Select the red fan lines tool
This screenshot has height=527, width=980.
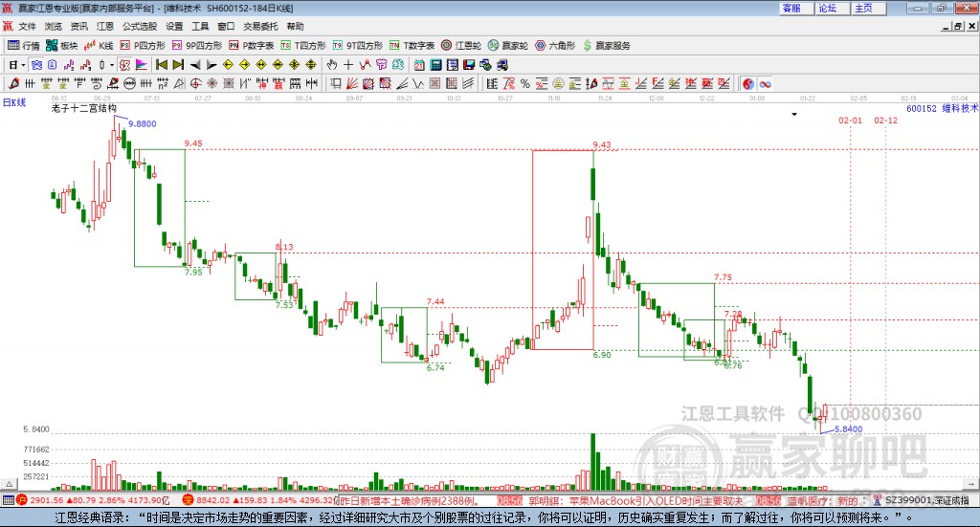point(352,83)
